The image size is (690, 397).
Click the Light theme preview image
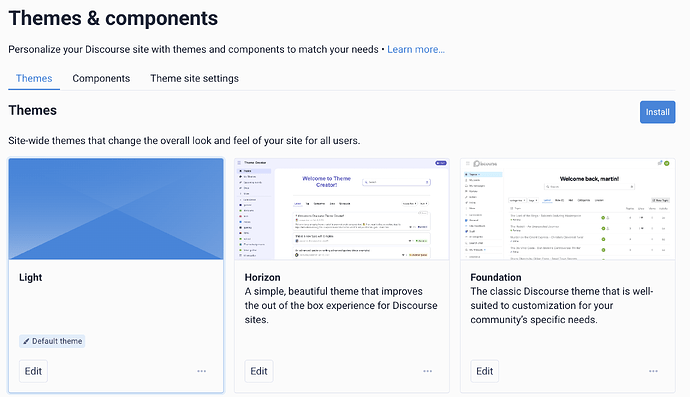click(x=116, y=209)
